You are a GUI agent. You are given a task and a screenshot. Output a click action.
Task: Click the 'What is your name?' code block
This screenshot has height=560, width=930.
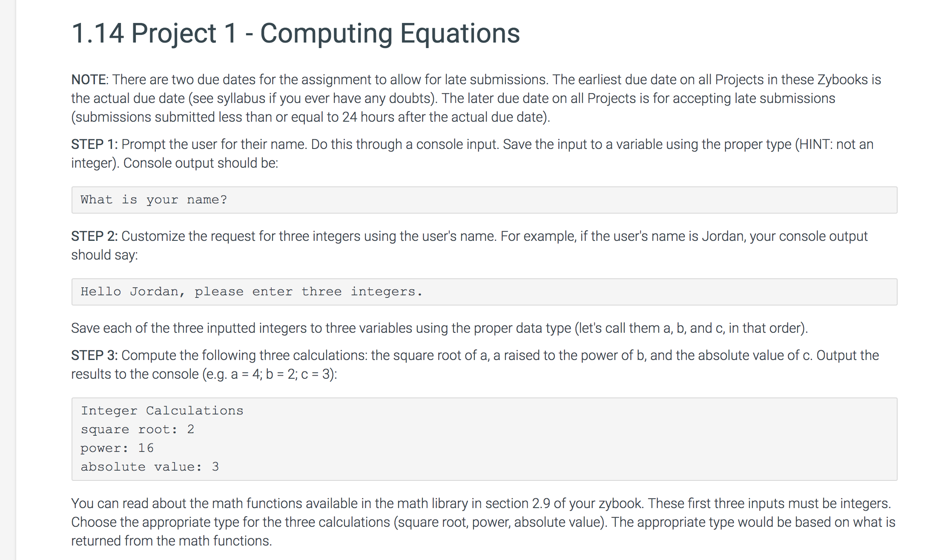pos(484,200)
